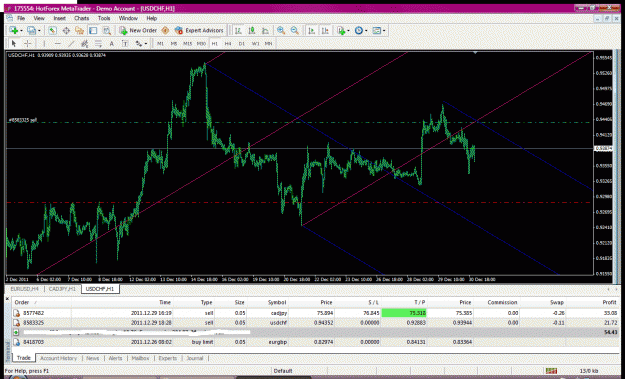Open the Charts menu
The width and height of the screenshot is (625, 379).
tap(82, 18)
